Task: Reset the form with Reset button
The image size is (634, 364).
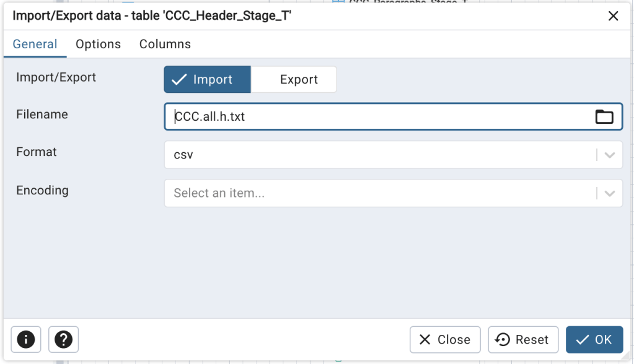Action: point(523,339)
